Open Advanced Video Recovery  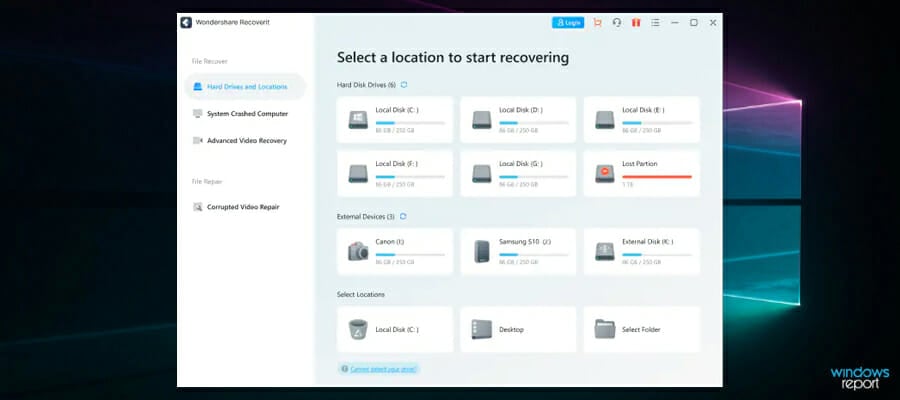[245, 141]
